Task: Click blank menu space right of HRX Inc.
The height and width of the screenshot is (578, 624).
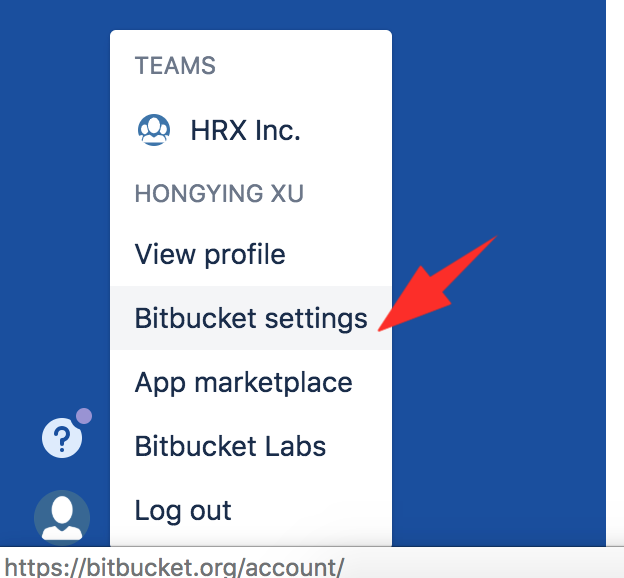Action: pos(346,130)
